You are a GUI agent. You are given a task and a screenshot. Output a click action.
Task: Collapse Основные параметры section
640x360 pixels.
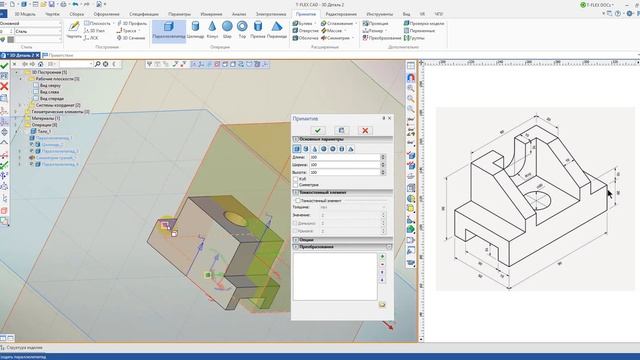(x=296, y=139)
